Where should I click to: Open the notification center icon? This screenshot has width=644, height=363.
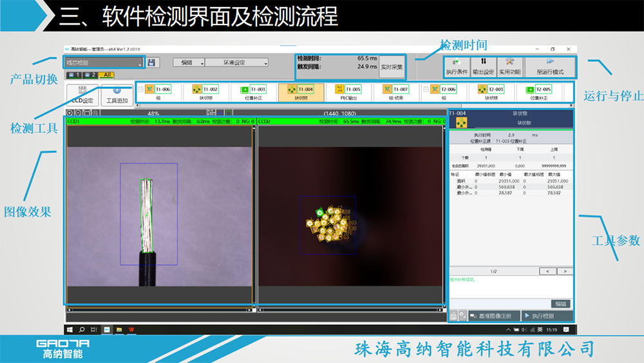(x=566, y=329)
